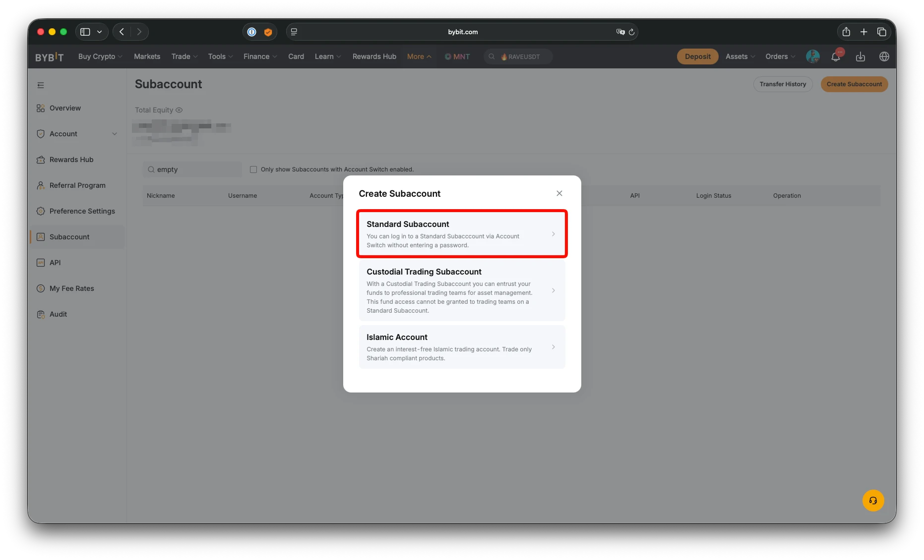
Task: Click the top bar search magnifier icon
Action: point(492,56)
